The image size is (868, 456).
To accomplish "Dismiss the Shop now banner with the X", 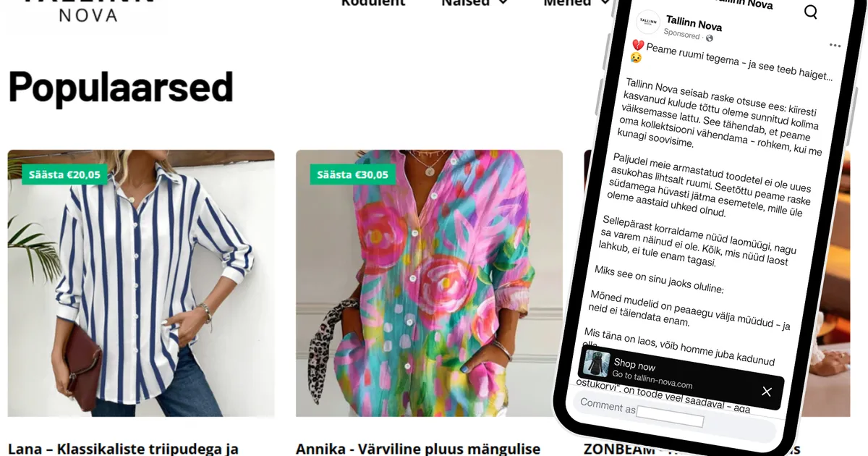I will click(767, 392).
